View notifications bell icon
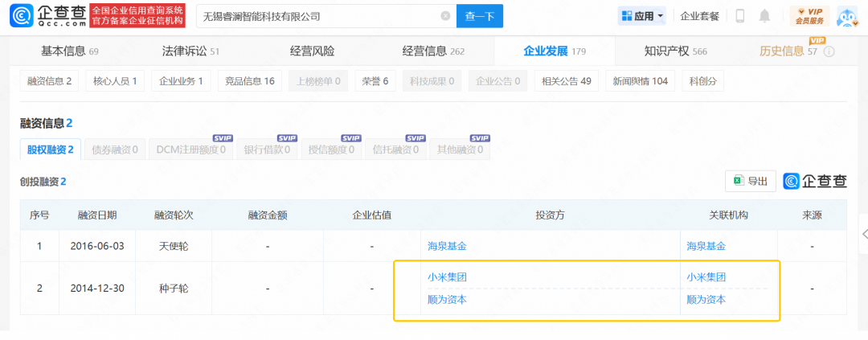This screenshot has width=868, height=340. tap(764, 16)
